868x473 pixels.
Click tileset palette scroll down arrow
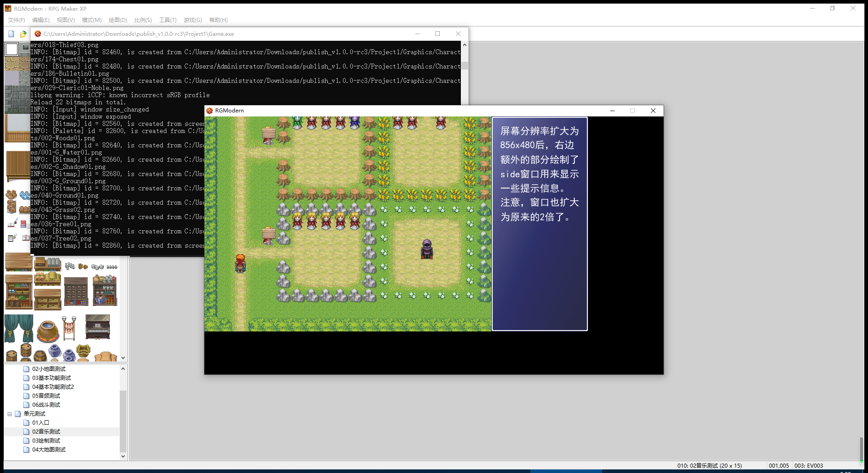[x=123, y=358]
